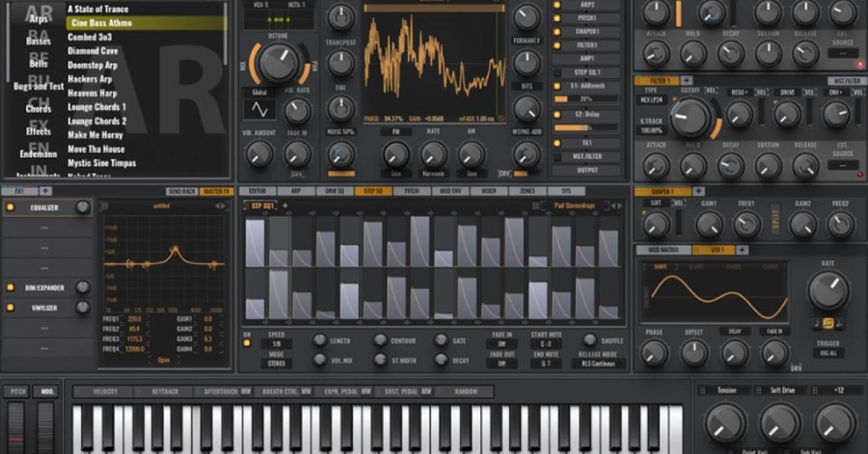Switch to the ARP tab
The image size is (868, 454).
295,191
